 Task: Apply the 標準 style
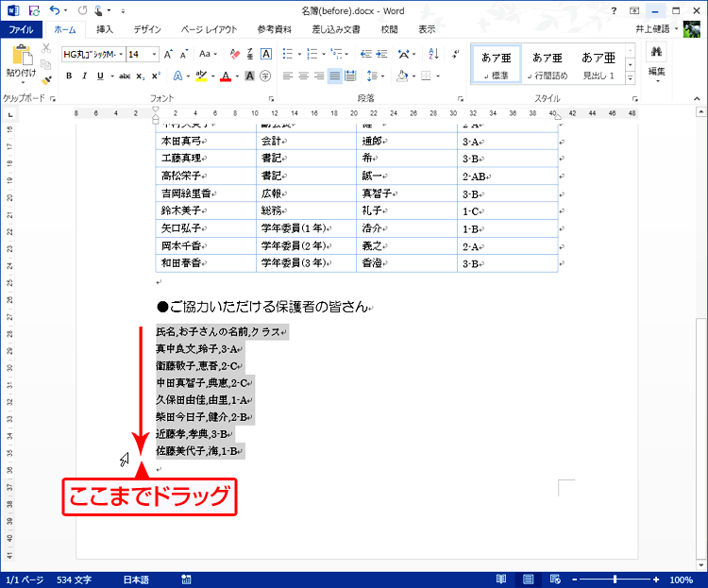497,64
